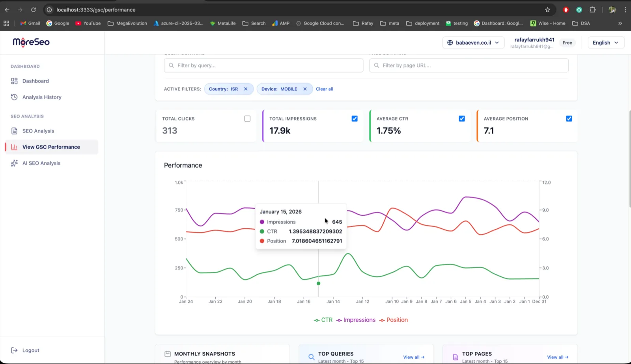
Task: Click the Top Queries search icon
Action: [x=311, y=357]
